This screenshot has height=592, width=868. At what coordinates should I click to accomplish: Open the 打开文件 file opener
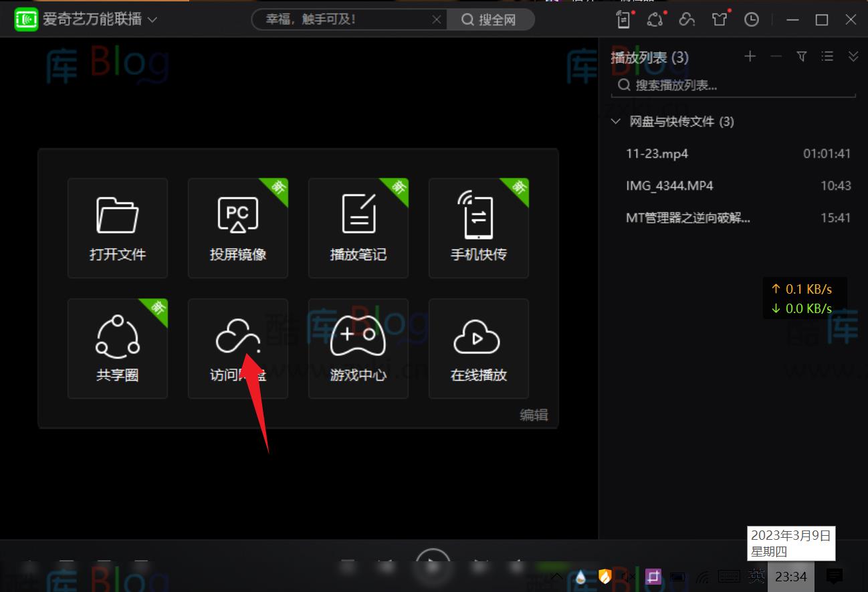[x=117, y=227]
